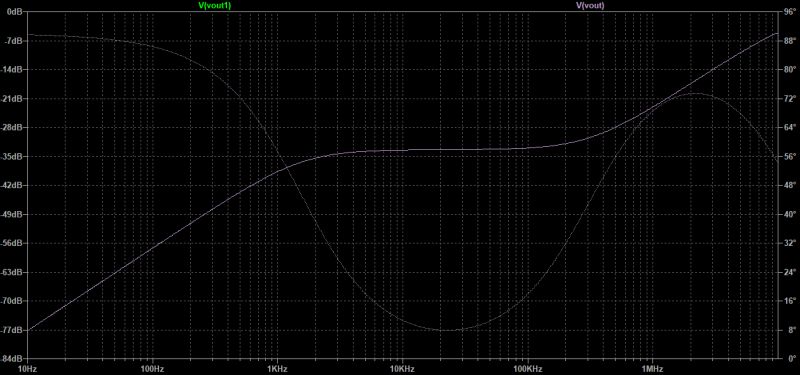The width and height of the screenshot is (800, 375).
Task: Click the 64° phase axis label
Action: (x=789, y=128)
